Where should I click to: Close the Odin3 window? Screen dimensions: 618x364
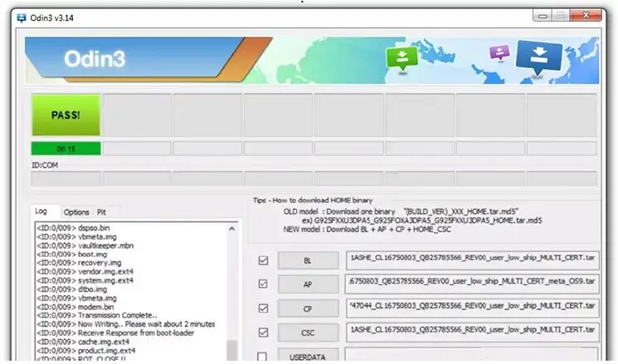click(x=586, y=16)
